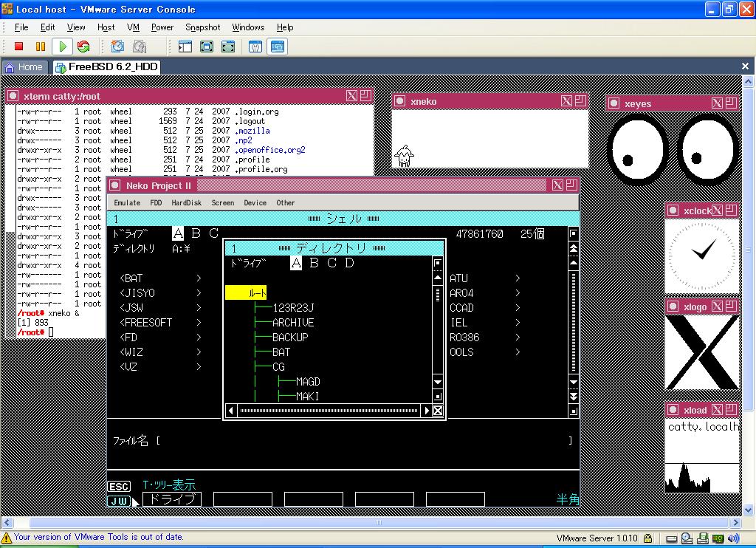Open the HardDisk menu in Neko Project II

(x=186, y=202)
